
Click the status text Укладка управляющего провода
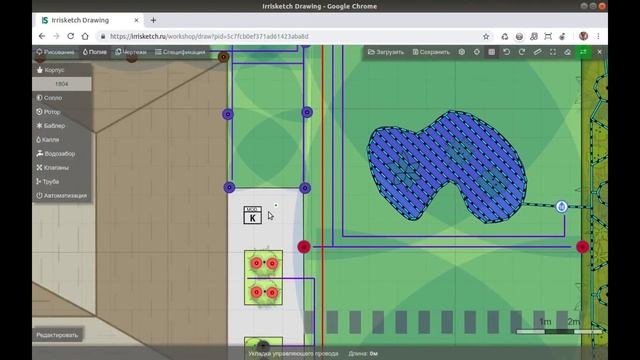[293, 354]
